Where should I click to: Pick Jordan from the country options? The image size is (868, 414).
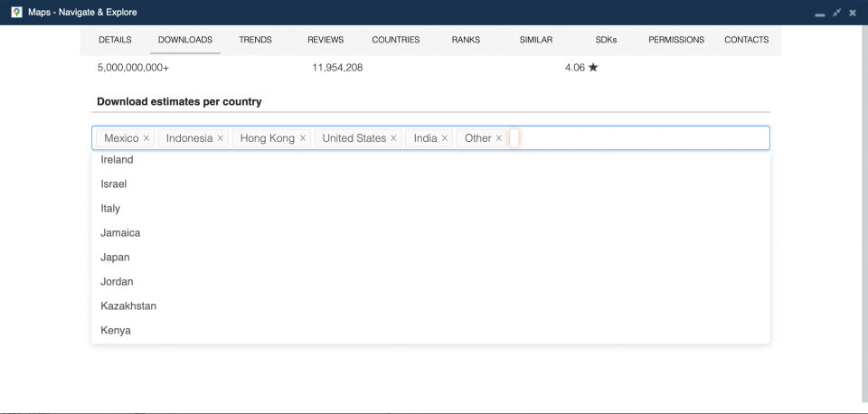(x=430, y=282)
